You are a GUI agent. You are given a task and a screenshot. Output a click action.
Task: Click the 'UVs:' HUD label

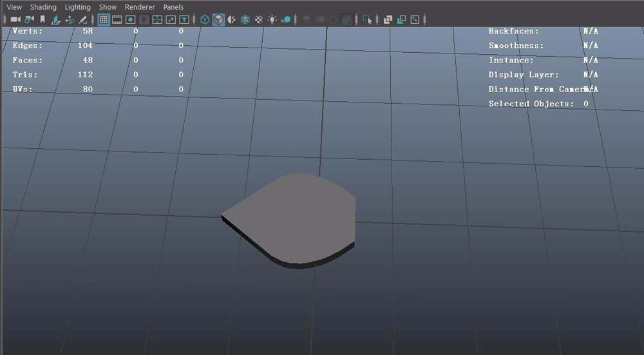pyautogui.click(x=22, y=89)
